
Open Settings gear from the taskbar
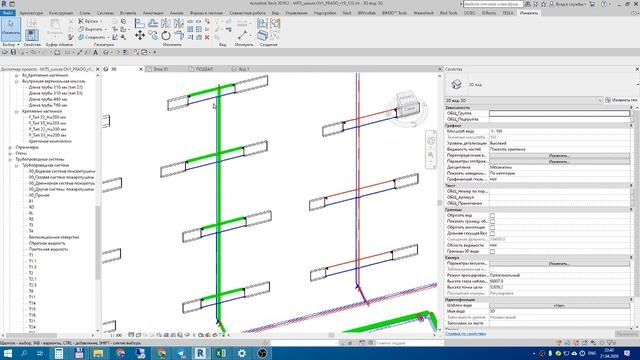click(x=242, y=353)
